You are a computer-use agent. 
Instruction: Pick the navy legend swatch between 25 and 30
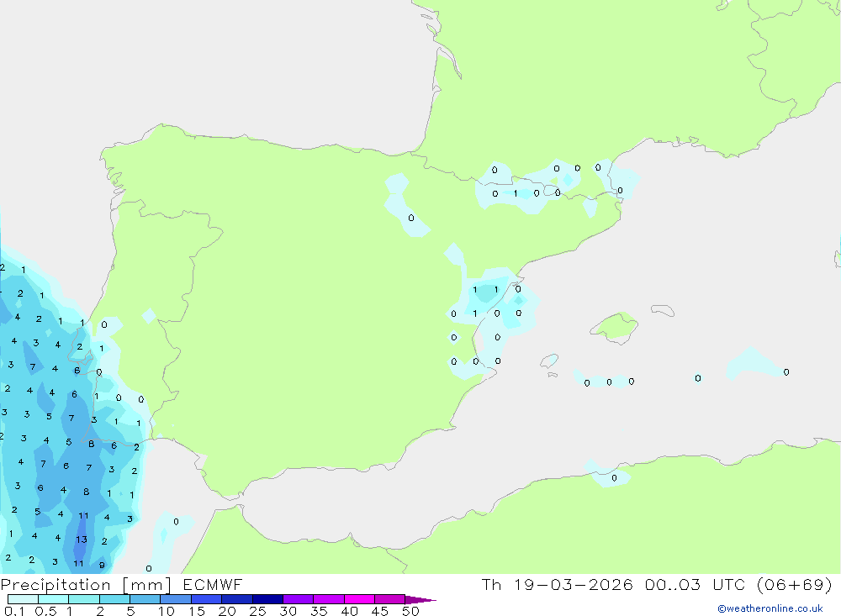pos(267,599)
